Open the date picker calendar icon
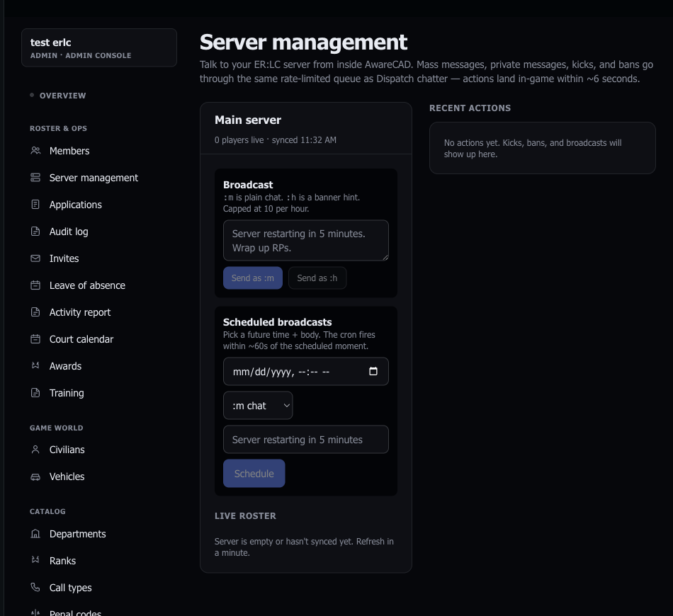The image size is (673, 616). 373,372
